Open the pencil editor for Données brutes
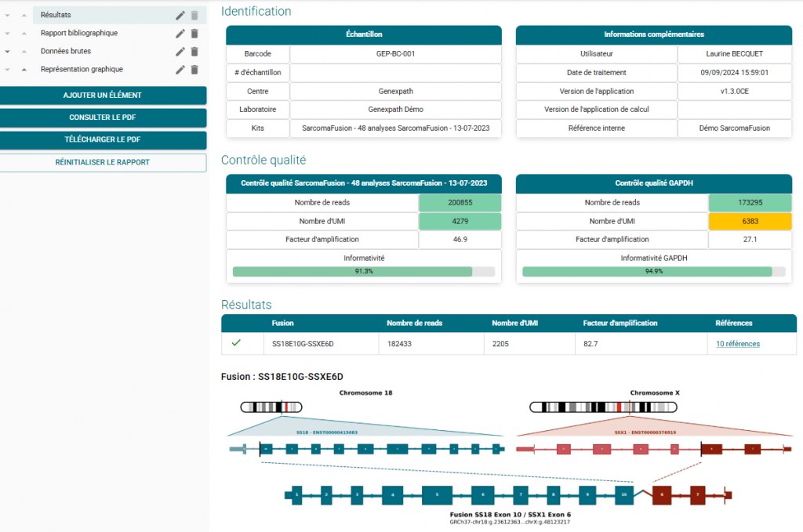 point(180,51)
